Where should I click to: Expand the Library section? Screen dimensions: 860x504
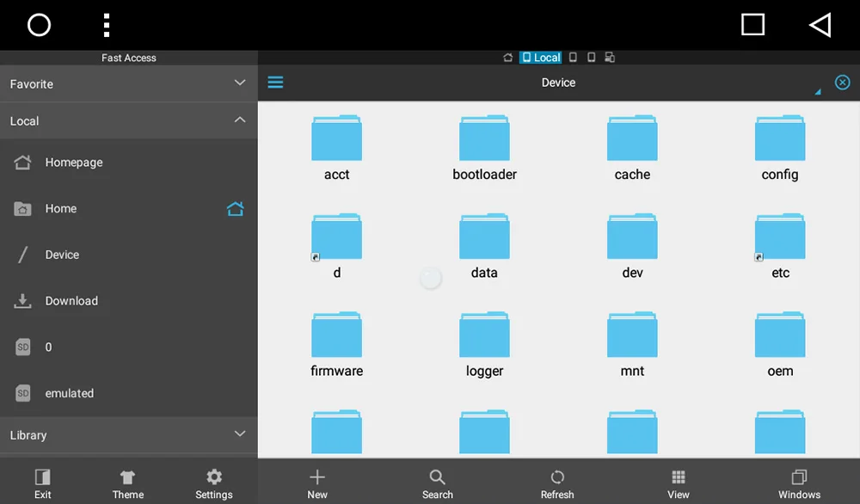129,435
